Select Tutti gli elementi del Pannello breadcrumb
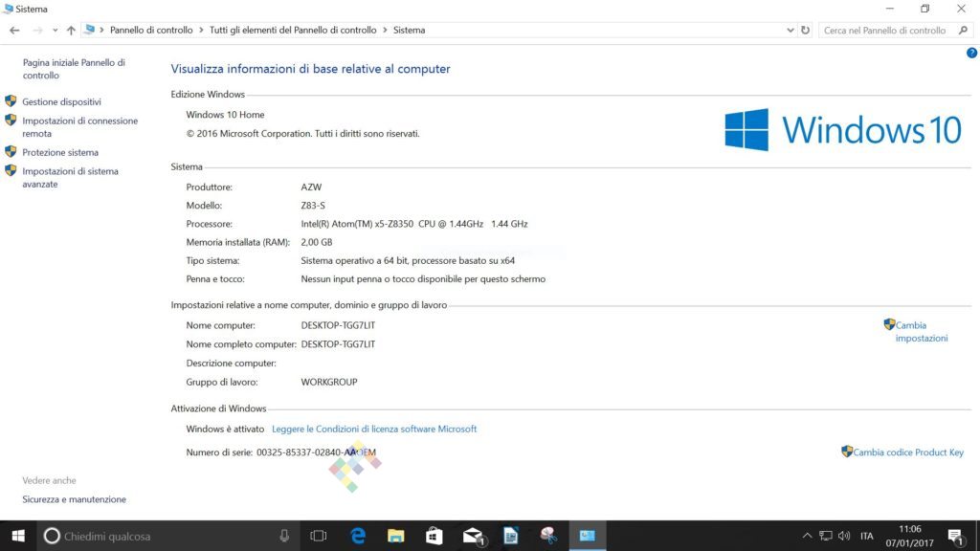 click(x=293, y=30)
